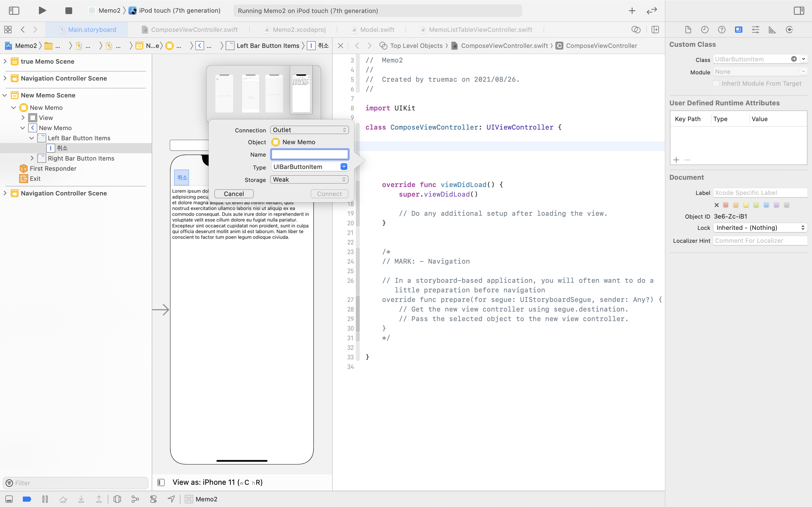This screenshot has height=507, width=812.
Task: Open the Attributes inspector icon
Action: (755, 30)
